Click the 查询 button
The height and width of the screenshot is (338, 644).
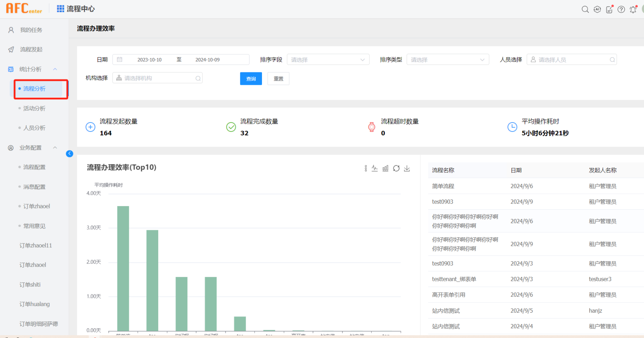click(x=251, y=79)
